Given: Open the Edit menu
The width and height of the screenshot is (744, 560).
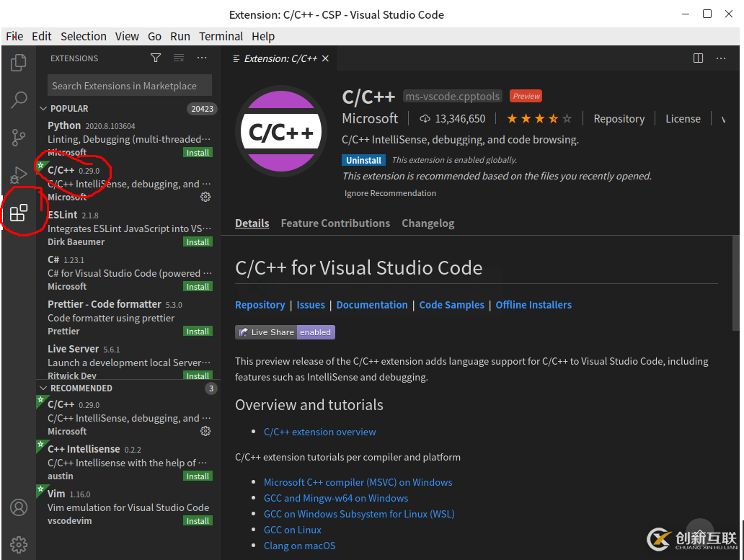Looking at the screenshot, I should point(42,37).
